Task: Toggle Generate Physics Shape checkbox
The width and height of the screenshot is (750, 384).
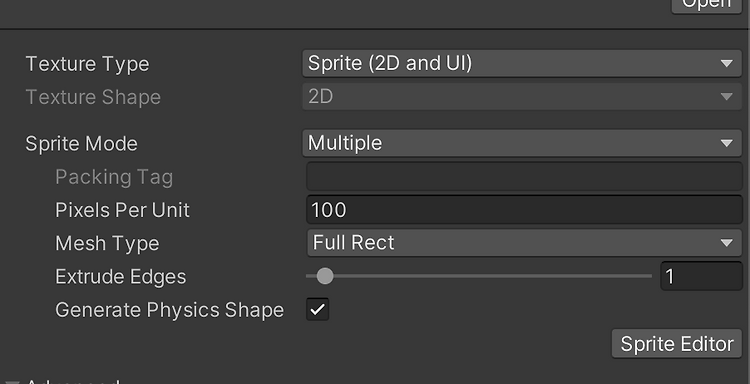Action: [318, 309]
